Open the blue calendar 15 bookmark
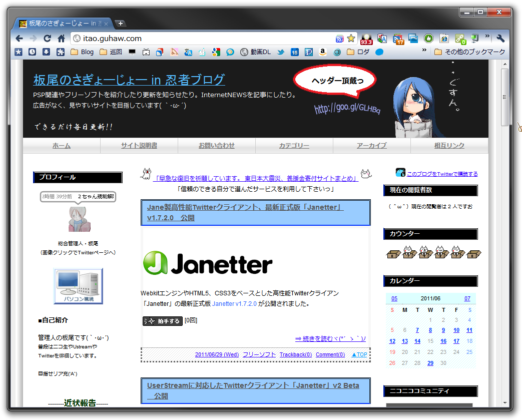 [295, 52]
